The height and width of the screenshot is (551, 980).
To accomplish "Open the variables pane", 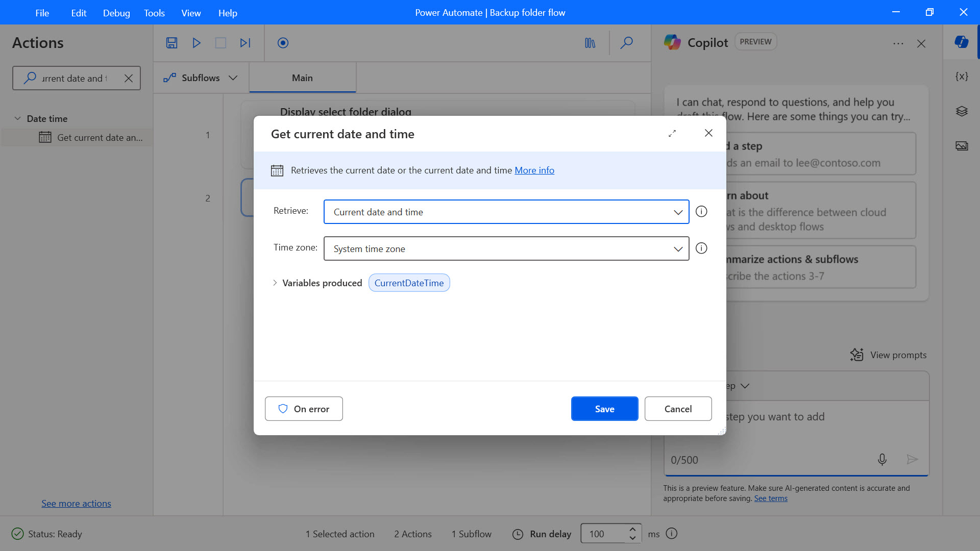I will click(x=962, y=76).
